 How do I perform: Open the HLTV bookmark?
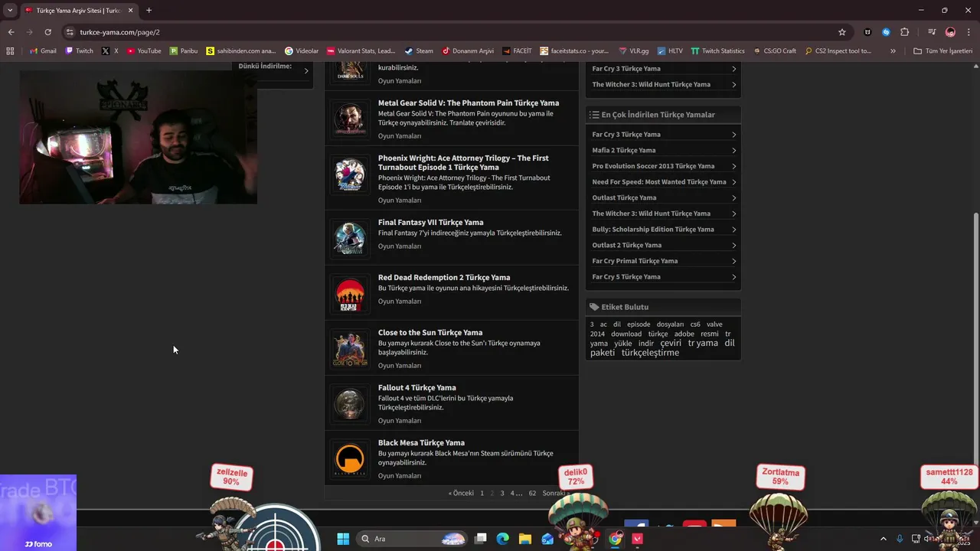(x=670, y=51)
